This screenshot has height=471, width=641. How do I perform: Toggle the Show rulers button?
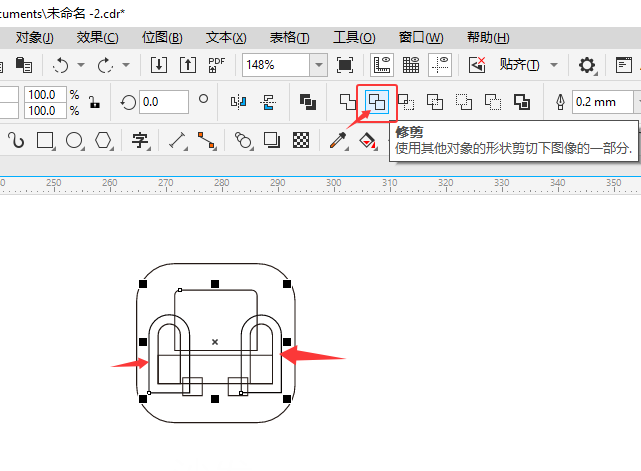click(x=382, y=65)
